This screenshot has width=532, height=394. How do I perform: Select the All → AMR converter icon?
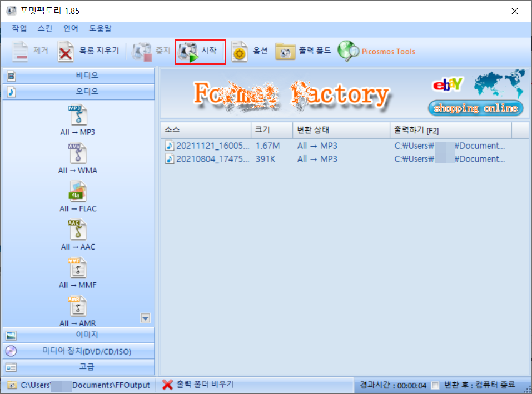(x=78, y=306)
